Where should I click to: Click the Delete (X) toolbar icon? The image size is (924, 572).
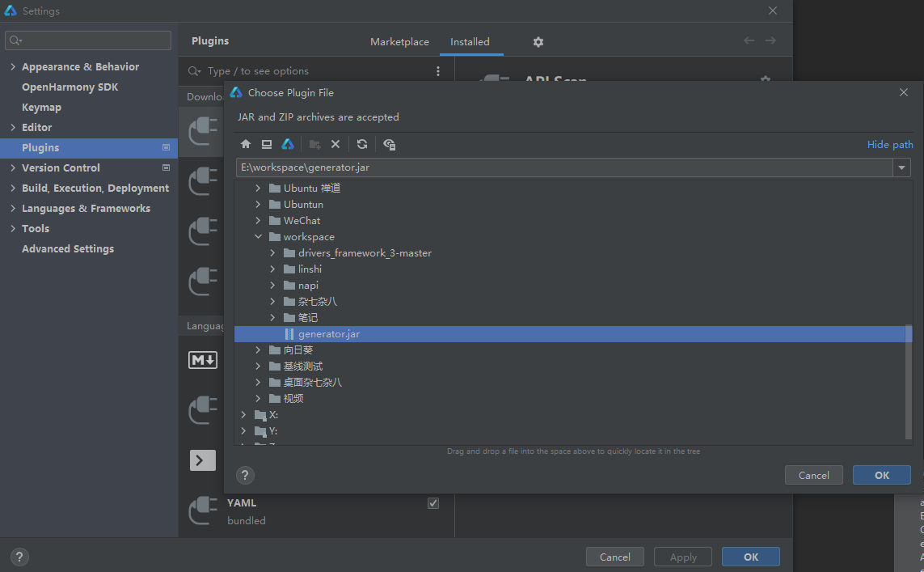click(x=335, y=144)
